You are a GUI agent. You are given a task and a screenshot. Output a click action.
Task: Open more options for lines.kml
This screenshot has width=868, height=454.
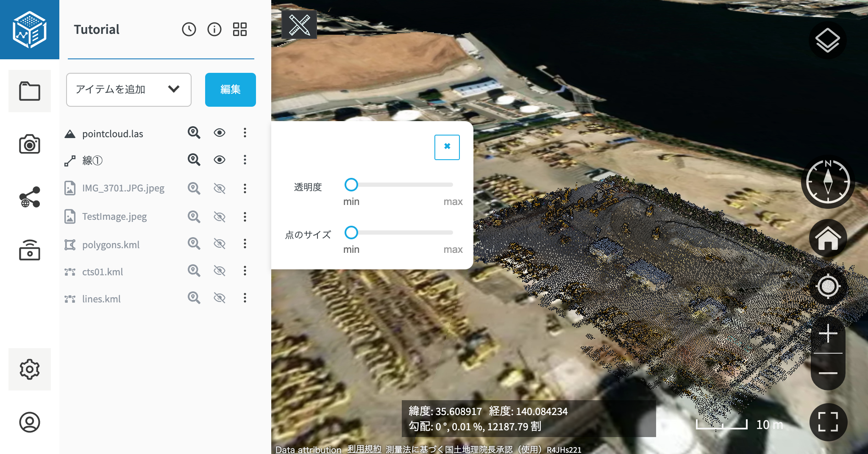coord(245,298)
